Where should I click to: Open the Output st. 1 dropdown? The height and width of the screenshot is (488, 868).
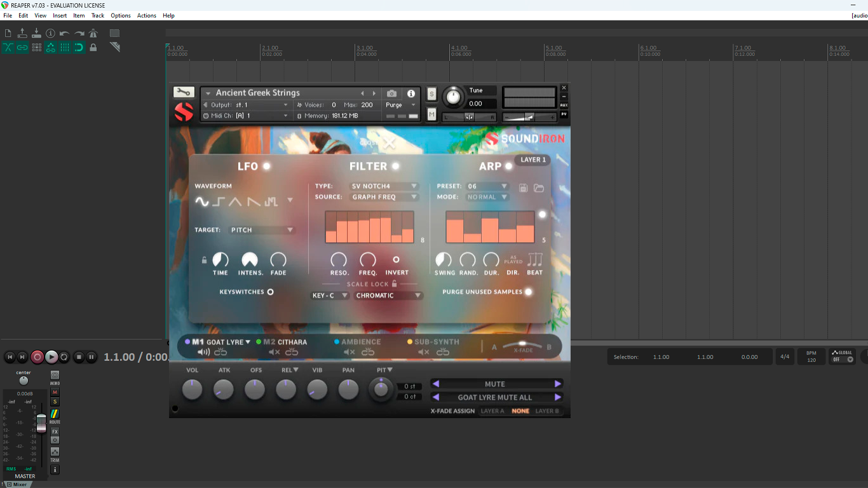pos(246,105)
